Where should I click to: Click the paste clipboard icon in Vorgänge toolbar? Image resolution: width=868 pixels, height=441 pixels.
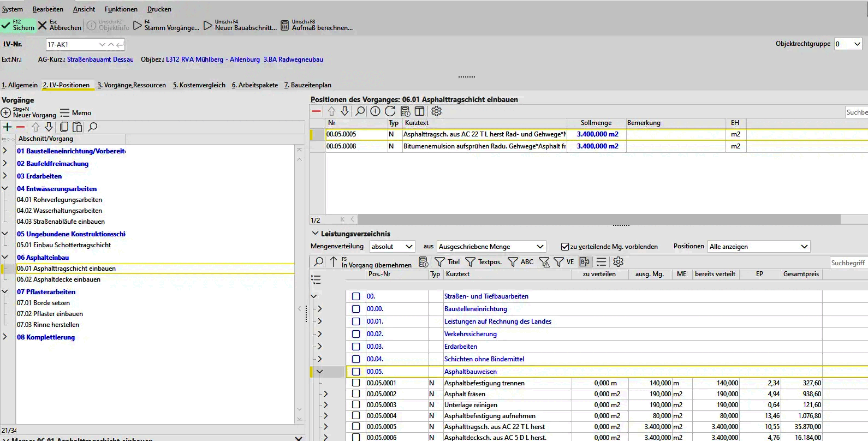(78, 127)
